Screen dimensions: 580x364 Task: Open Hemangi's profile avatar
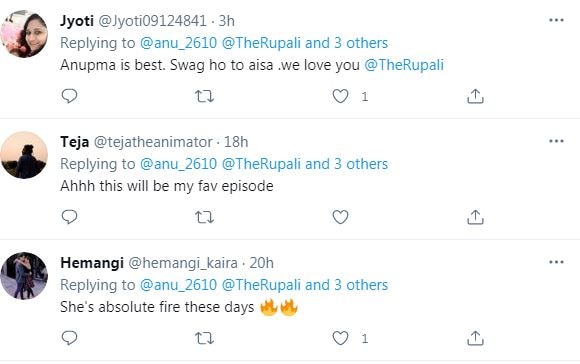[x=24, y=276]
